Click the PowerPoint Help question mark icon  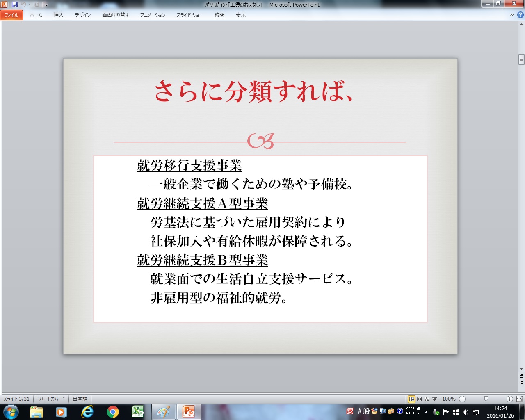[x=520, y=15]
